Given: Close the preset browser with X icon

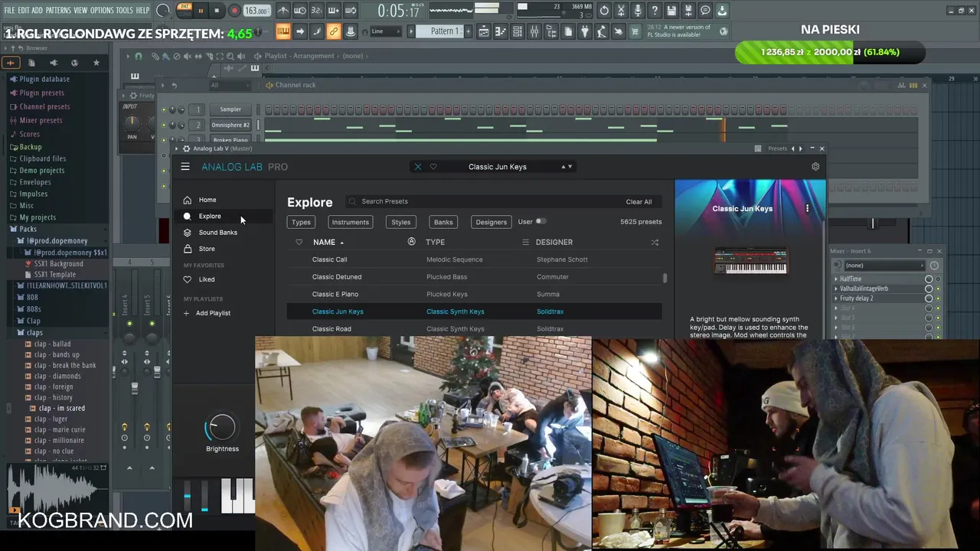Looking at the screenshot, I should click(x=418, y=166).
